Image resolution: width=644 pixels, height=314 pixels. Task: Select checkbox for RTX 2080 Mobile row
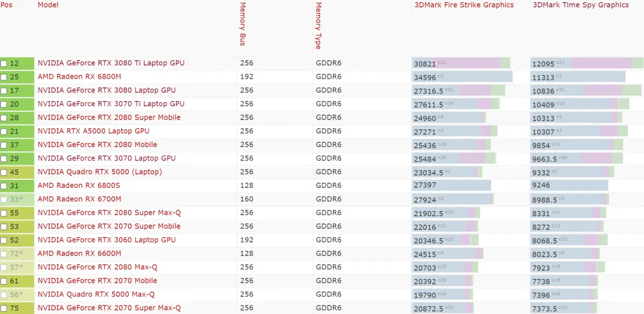[x=4, y=145]
